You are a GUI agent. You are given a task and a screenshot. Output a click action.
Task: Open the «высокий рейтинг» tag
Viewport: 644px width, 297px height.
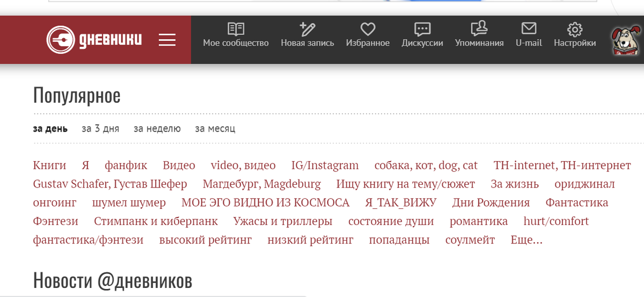coord(206,240)
